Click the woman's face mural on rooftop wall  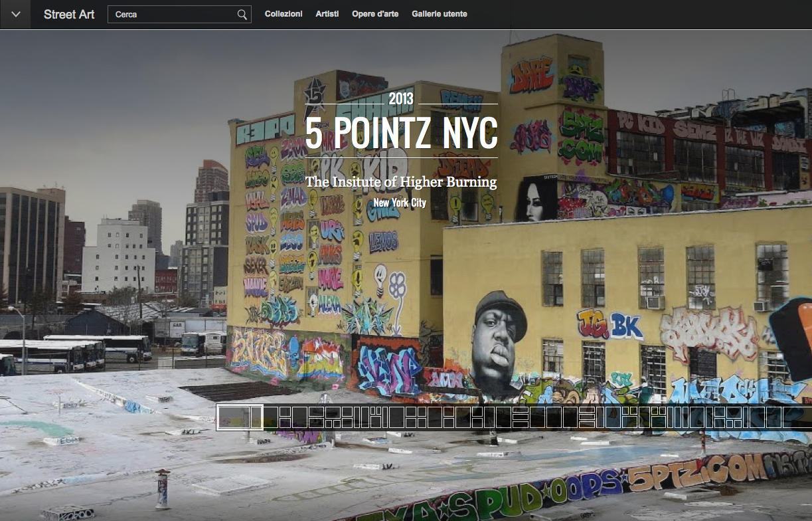[x=538, y=199]
